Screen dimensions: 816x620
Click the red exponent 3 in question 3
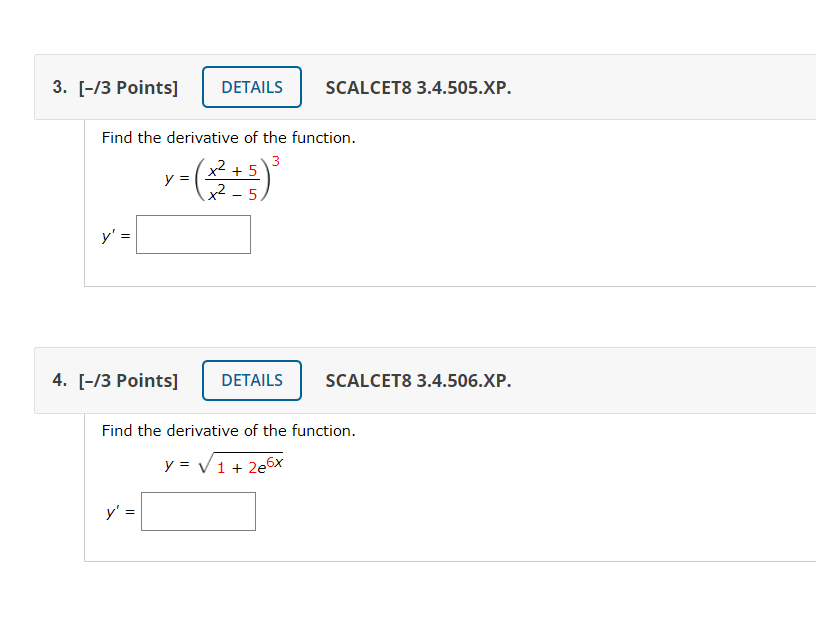tap(276, 161)
